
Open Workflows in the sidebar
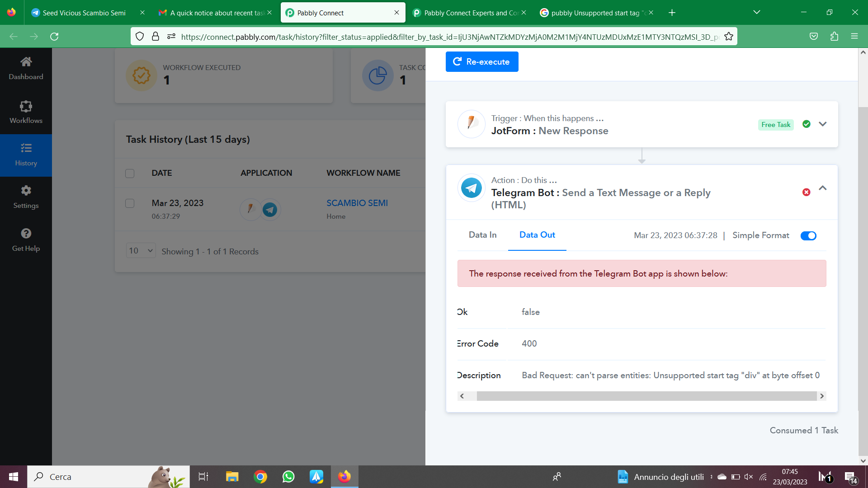click(26, 112)
